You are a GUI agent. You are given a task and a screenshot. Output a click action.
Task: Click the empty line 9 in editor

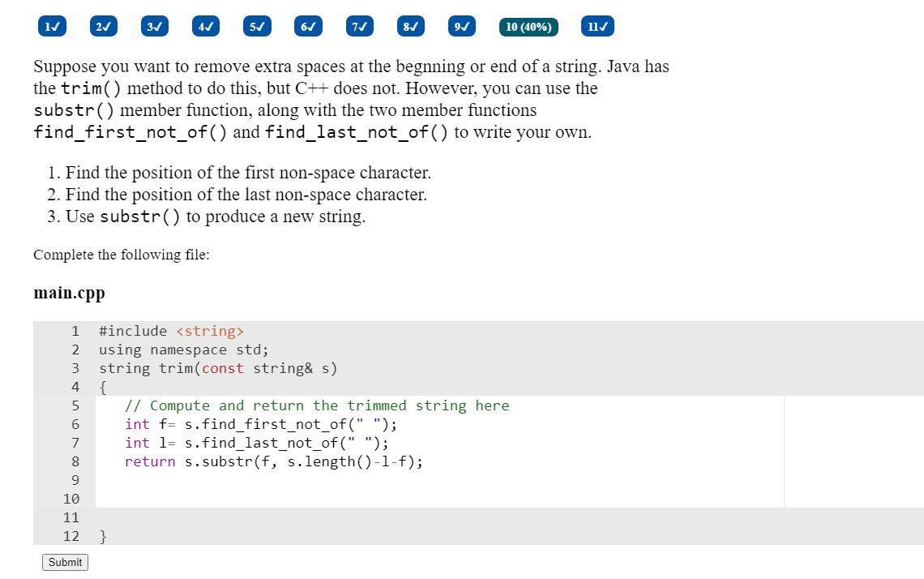[243, 480]
